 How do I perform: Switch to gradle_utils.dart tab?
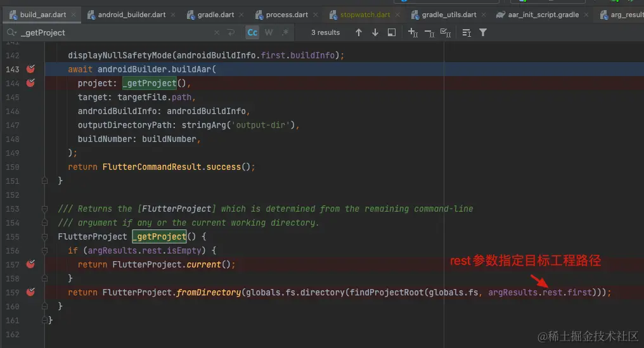click(x=449, y=15)
